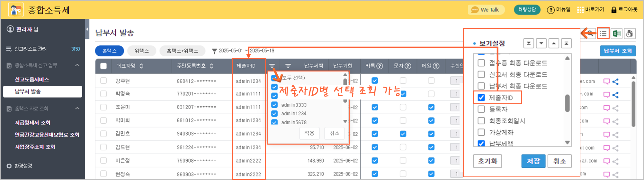Open the We Talk chat

pos(486,10)
